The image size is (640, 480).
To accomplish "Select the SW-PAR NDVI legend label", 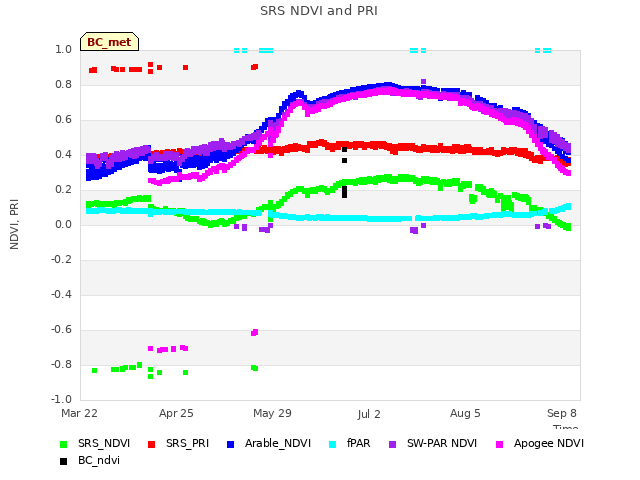I will point(442,444).
